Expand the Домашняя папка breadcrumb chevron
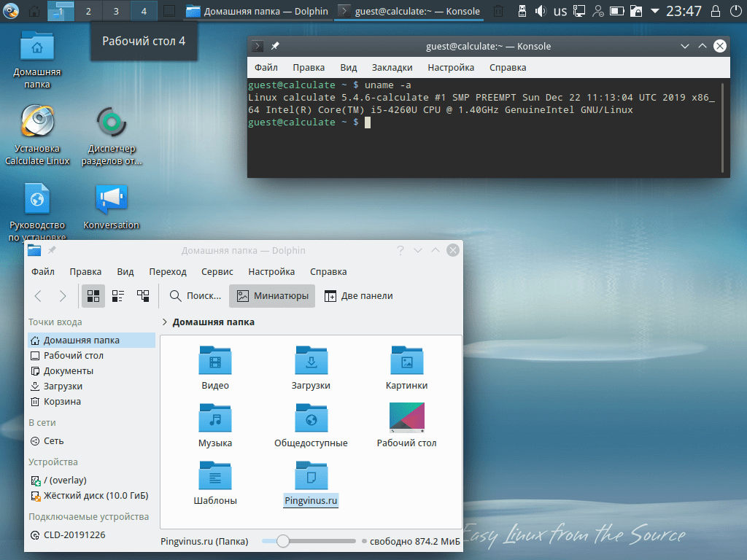Screen dimensions: 747x560 (x=165, y=322)
